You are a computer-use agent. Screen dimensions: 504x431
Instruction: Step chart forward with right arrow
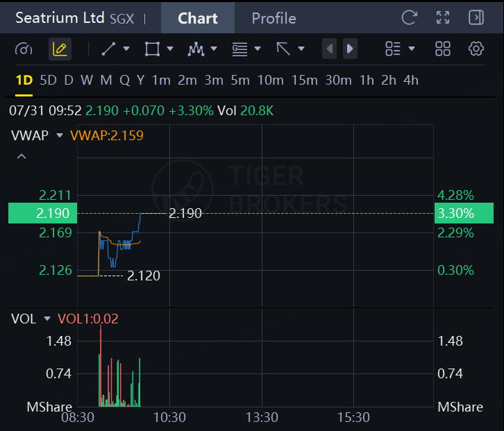[x=350, y=49]
